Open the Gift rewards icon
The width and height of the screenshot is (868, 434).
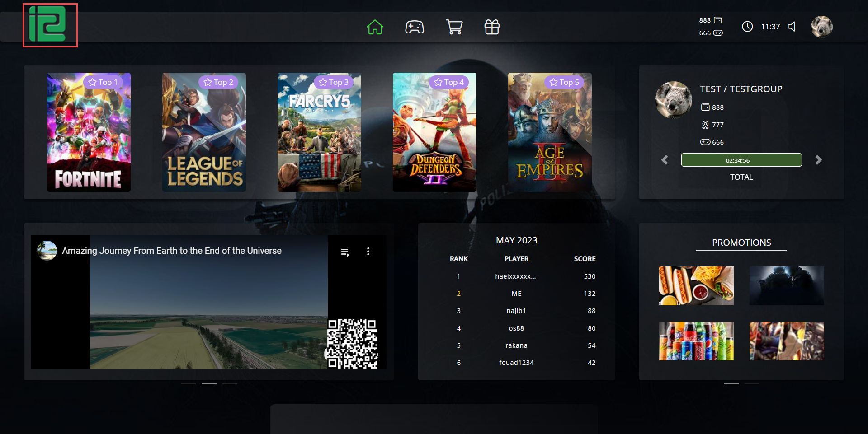pos(492,27)
